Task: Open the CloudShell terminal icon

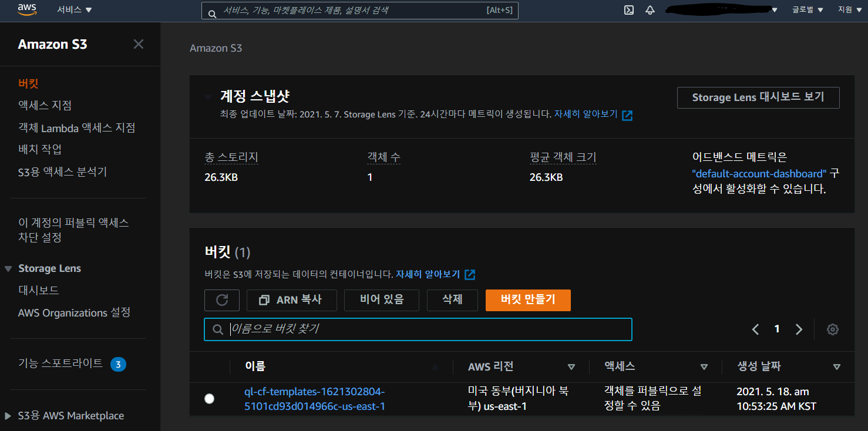Action: 629,10
